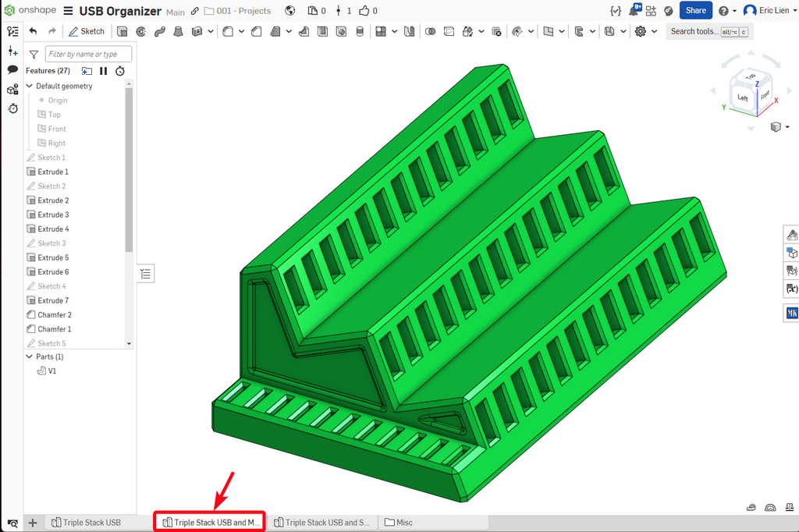Open the Fillet tool dropdown arrow
799x532 pixels.
click(242, 32)
